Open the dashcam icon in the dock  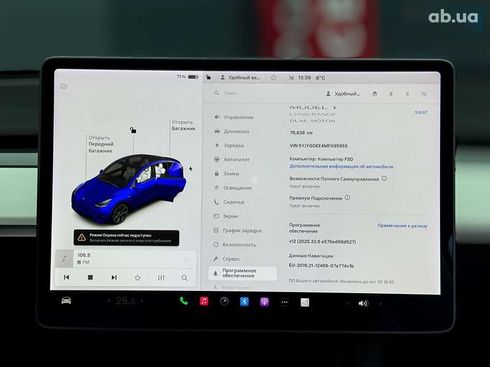point(224,302)
